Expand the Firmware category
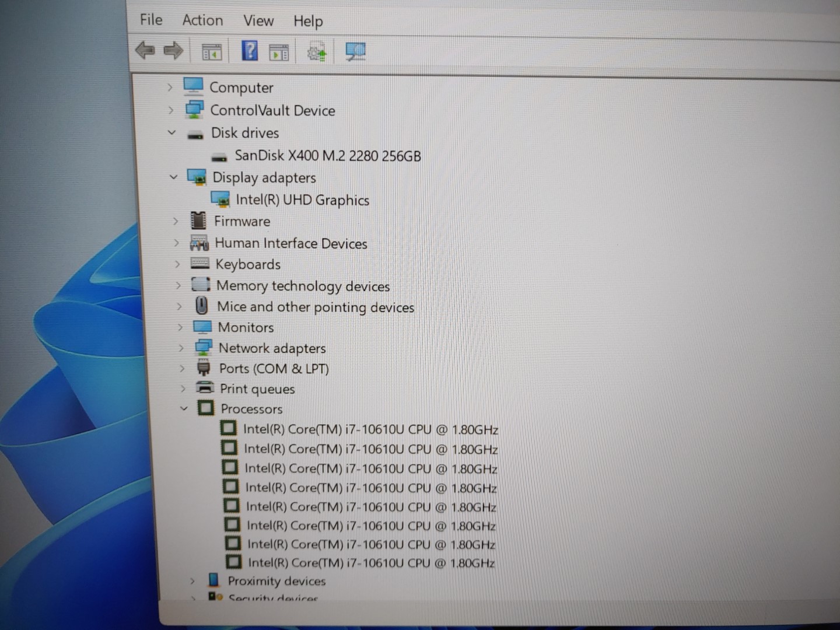840x630 pixels. tap(175, 221)
